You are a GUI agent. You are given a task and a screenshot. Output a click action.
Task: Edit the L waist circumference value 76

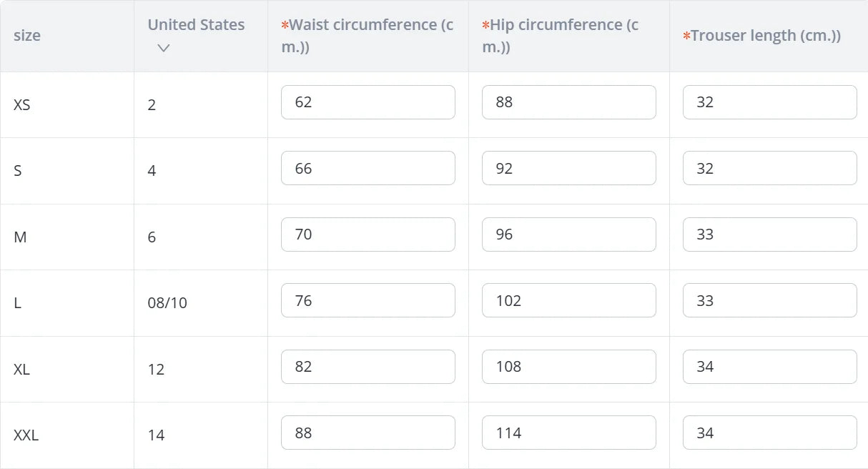tap(368, 300)
